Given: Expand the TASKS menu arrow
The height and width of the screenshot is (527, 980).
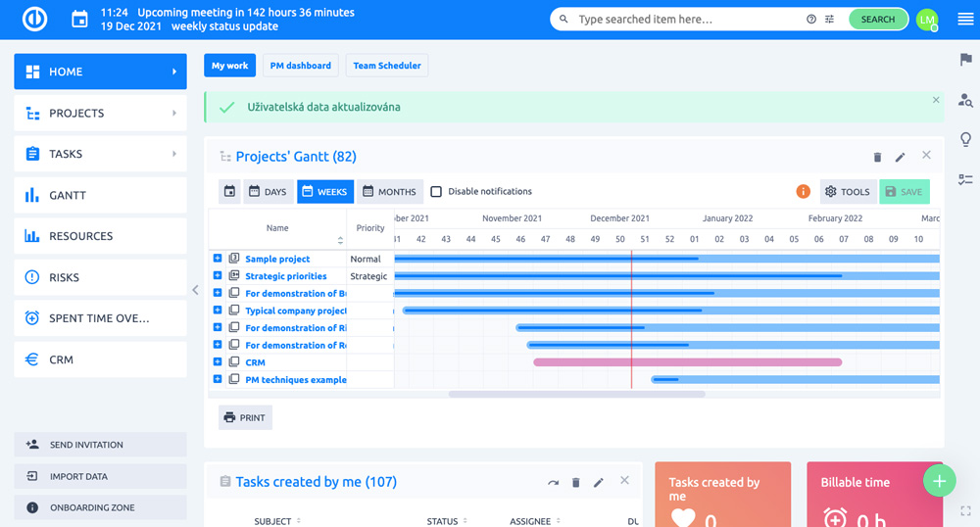Looking at the screenshot, I should click(174, 154).
